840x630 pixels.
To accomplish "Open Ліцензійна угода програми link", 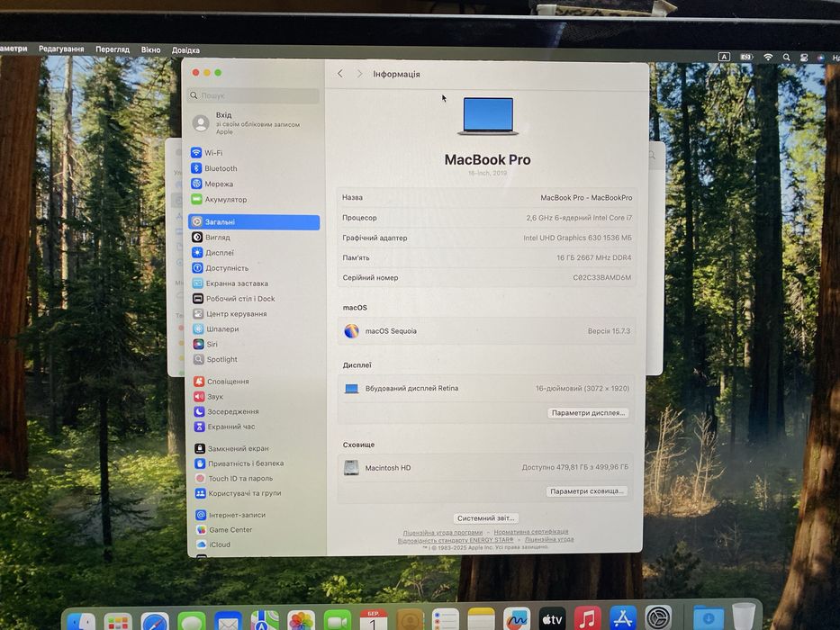I will coord(443,533).
